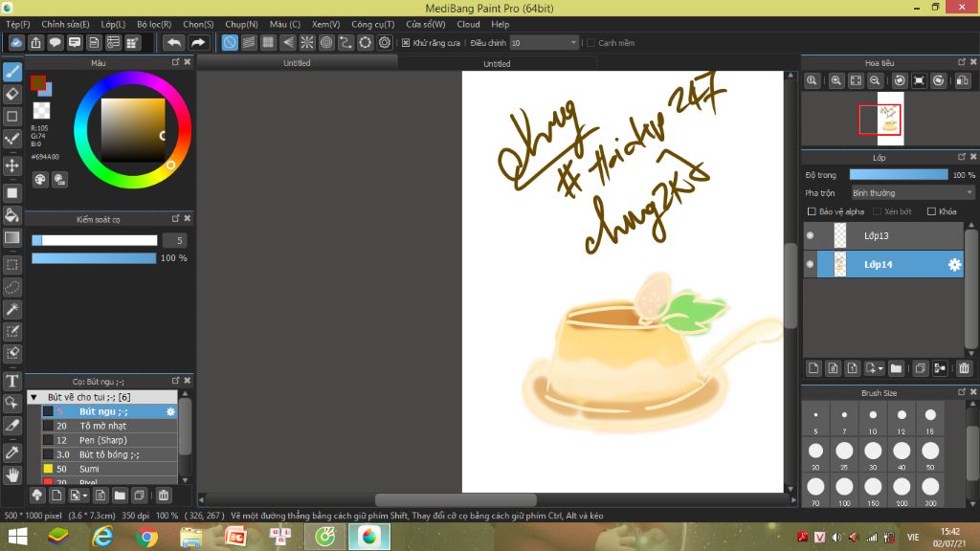Select the concentric circle snap icon
980x551 pixels.
(x=326, y=42)
